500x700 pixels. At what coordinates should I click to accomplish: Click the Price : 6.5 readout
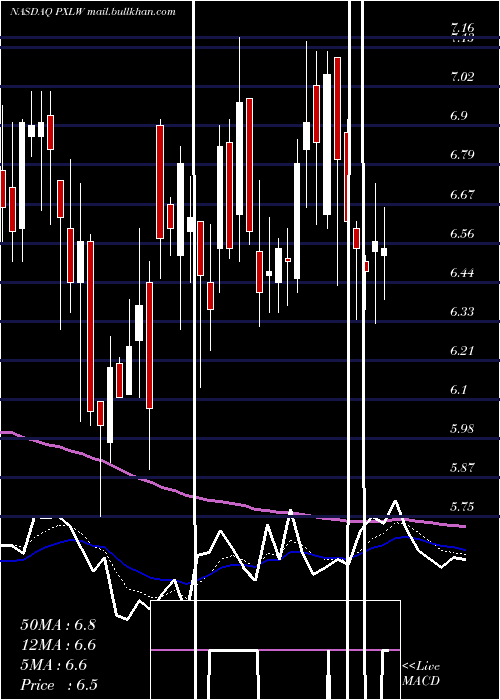click(59, 685)
